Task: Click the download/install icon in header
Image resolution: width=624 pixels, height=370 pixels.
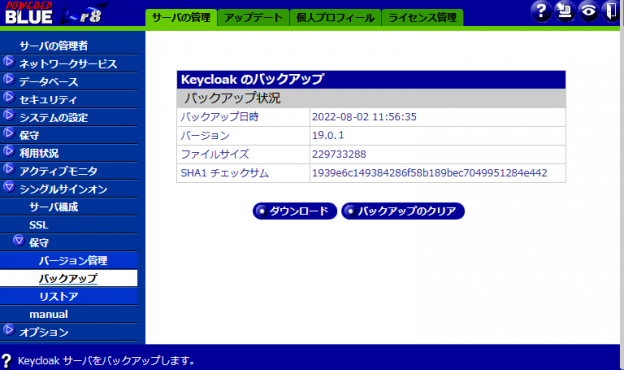Action: [564, 11]
